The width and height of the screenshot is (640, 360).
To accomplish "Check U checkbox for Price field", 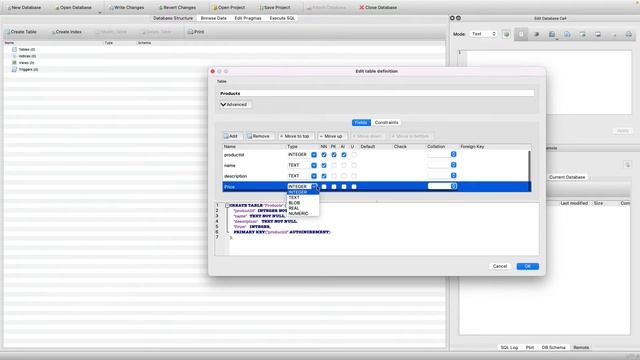I will click(354, 187).
